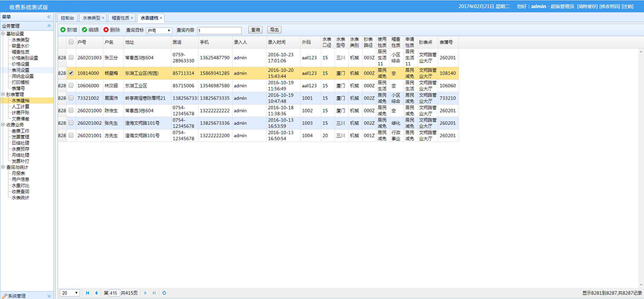Image resolution: width=644 pixels, height=299 pixels.
Task: Collapse the 查询与统计 tree node
Action: (x=3, y=168)
